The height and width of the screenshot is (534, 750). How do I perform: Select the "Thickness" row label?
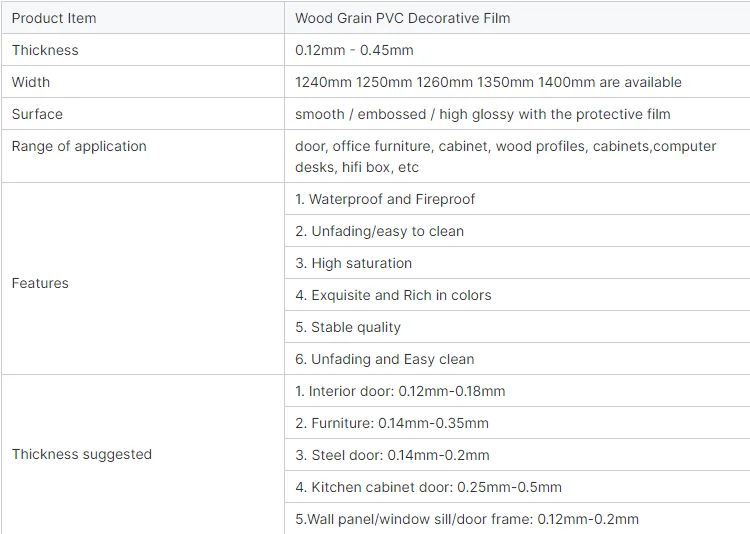click(x=45, y=50)
